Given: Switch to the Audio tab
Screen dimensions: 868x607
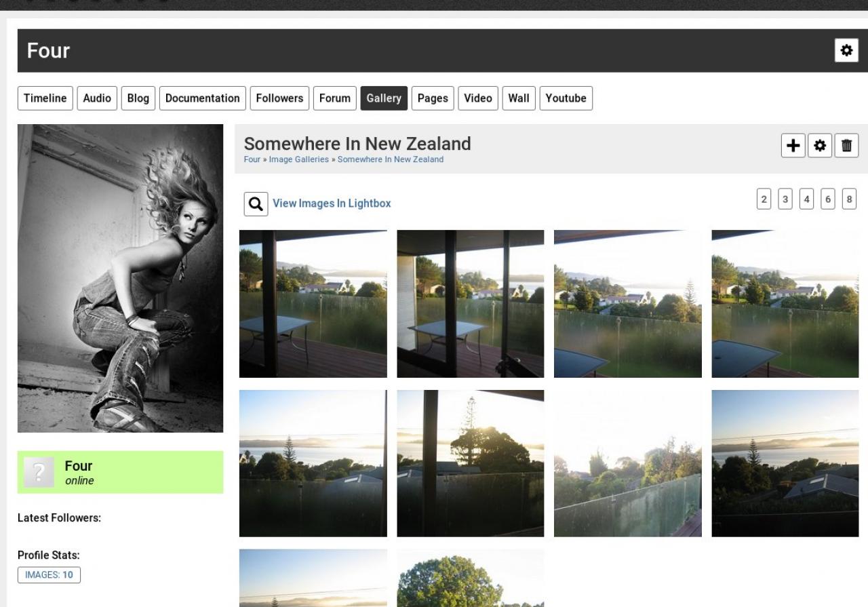Looking at the screenshot, I should click(97, 98).
